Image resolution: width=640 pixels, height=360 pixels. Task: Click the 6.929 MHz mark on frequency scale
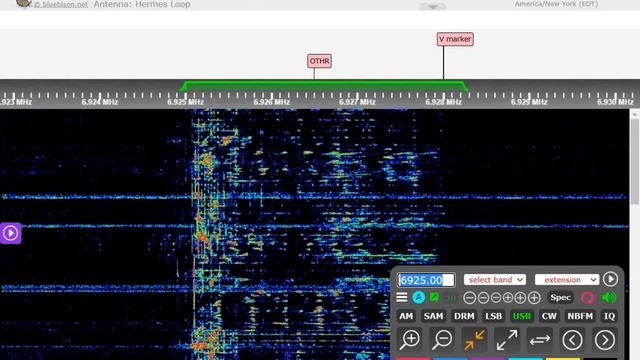pyautogui.click(x=529, y=102)
